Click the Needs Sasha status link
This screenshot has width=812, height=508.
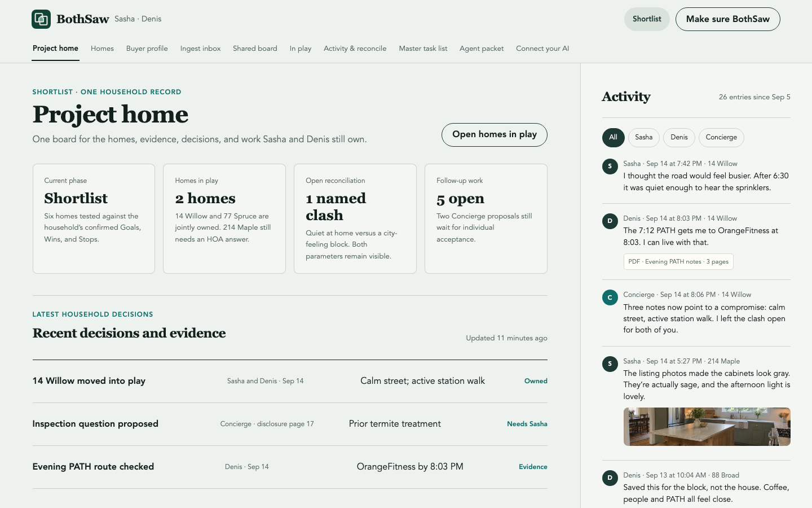tap(527, 424)
